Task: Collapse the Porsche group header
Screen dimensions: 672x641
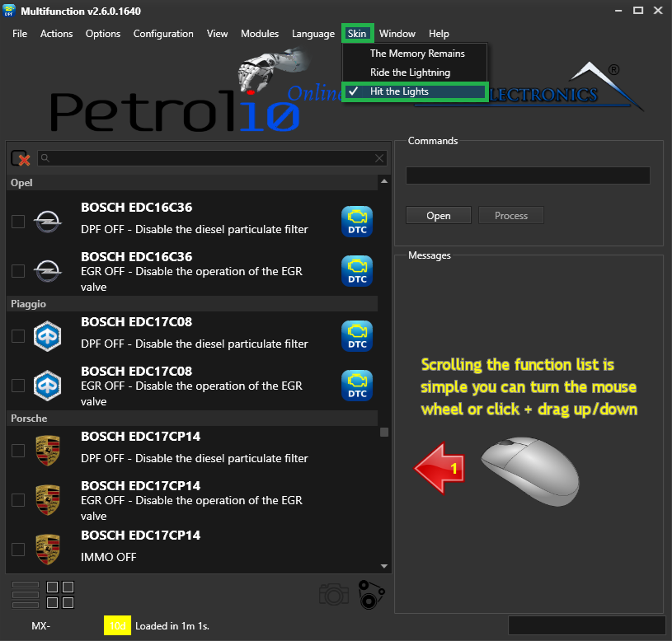Action: point(192,419)
